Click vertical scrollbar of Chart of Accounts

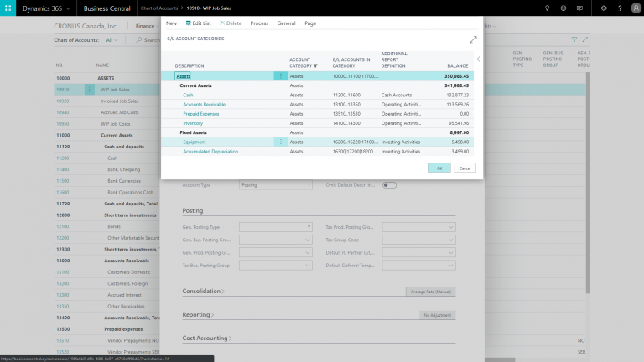point(588,183)
